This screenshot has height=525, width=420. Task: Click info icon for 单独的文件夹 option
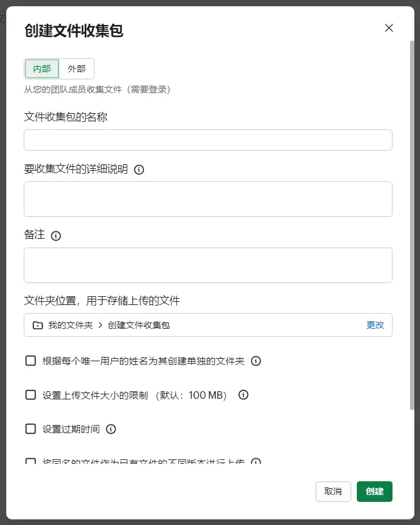(256, 361)
